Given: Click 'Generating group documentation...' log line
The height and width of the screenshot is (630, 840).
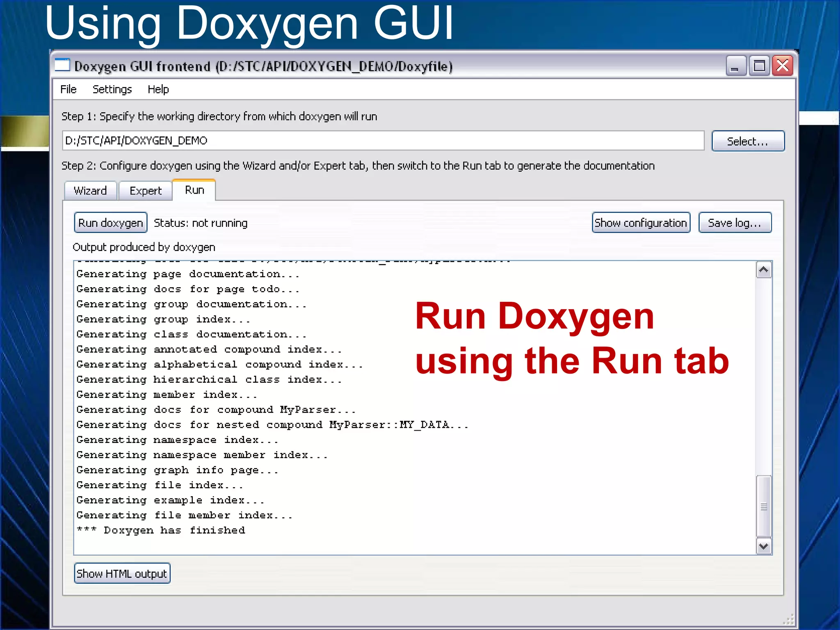Looking at the screenshot, I should [x=192, y=304].
